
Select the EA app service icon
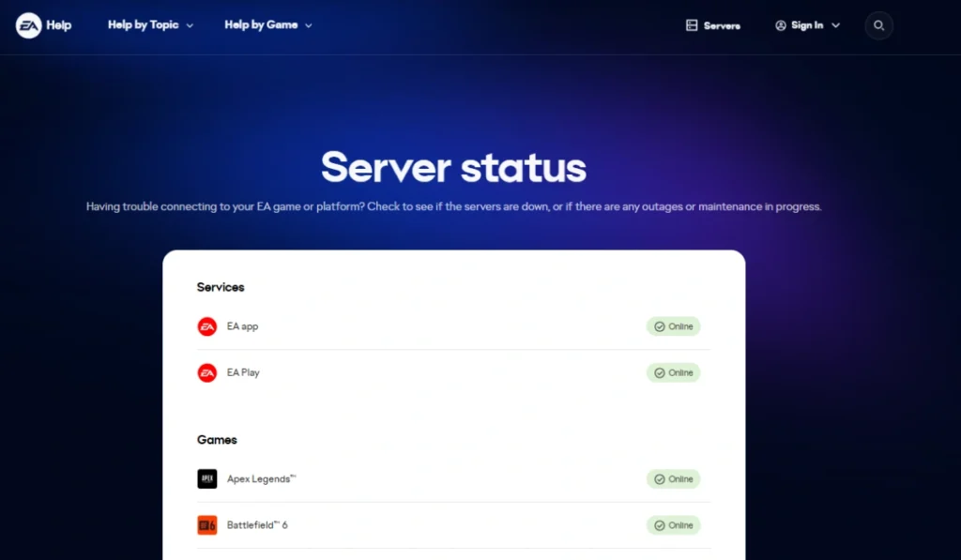pyautogui.click(x=207, y=326)
